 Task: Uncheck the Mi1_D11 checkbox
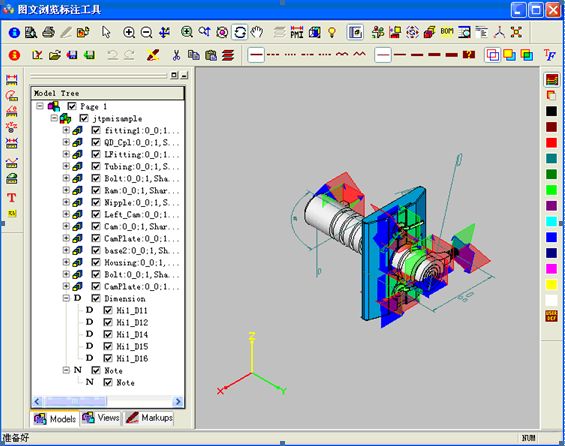click(108, 310)
